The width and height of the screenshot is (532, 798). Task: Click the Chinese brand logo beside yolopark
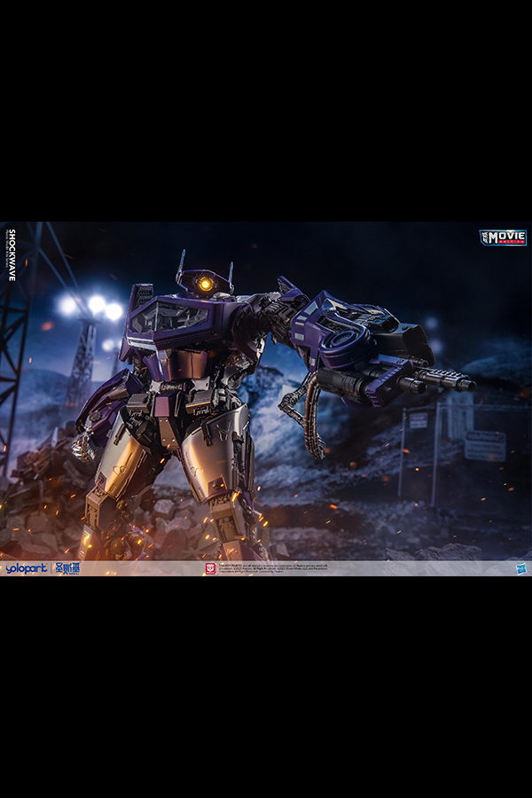coord(66,568)
